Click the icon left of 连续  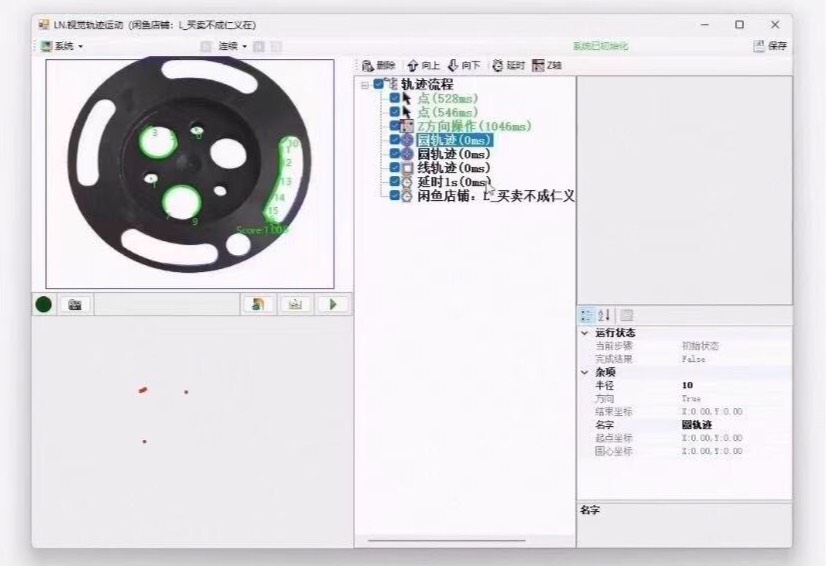(206, 46)
